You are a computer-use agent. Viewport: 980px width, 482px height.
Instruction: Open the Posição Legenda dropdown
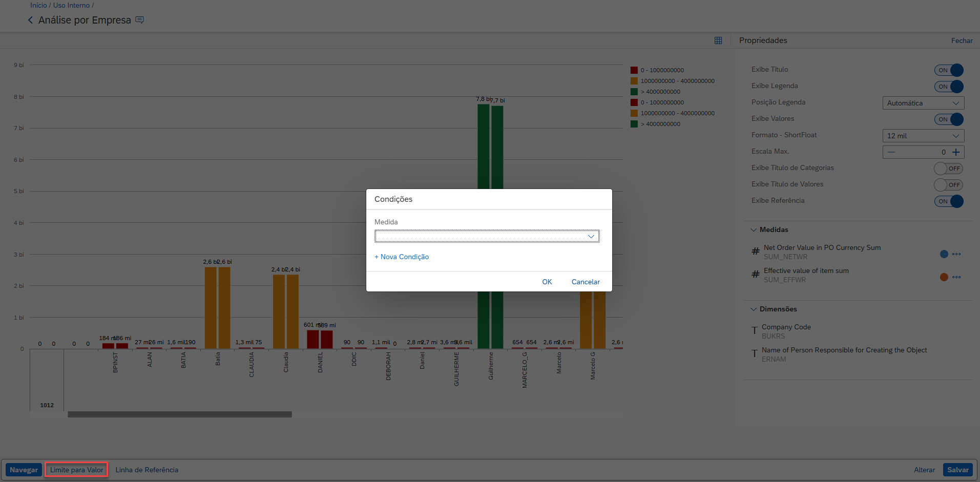pos(923,103)
